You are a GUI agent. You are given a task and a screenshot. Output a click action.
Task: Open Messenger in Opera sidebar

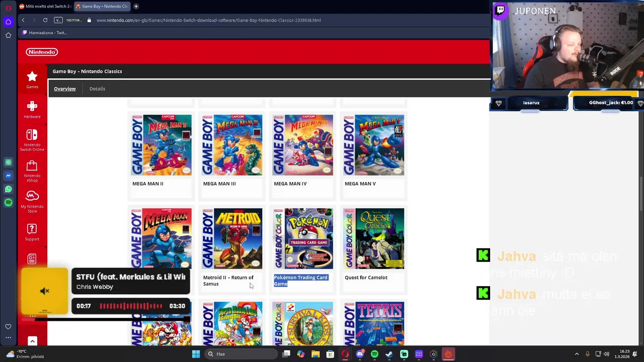(8, 175)
